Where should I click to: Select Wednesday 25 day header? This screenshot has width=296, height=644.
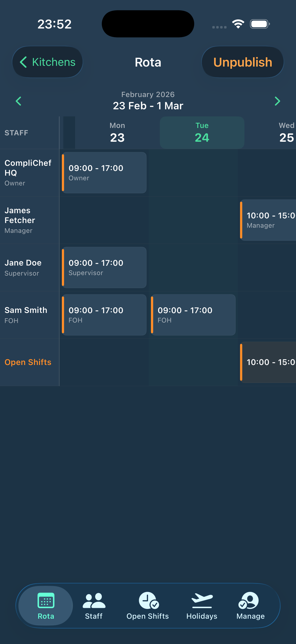click(x=286, y=132)
